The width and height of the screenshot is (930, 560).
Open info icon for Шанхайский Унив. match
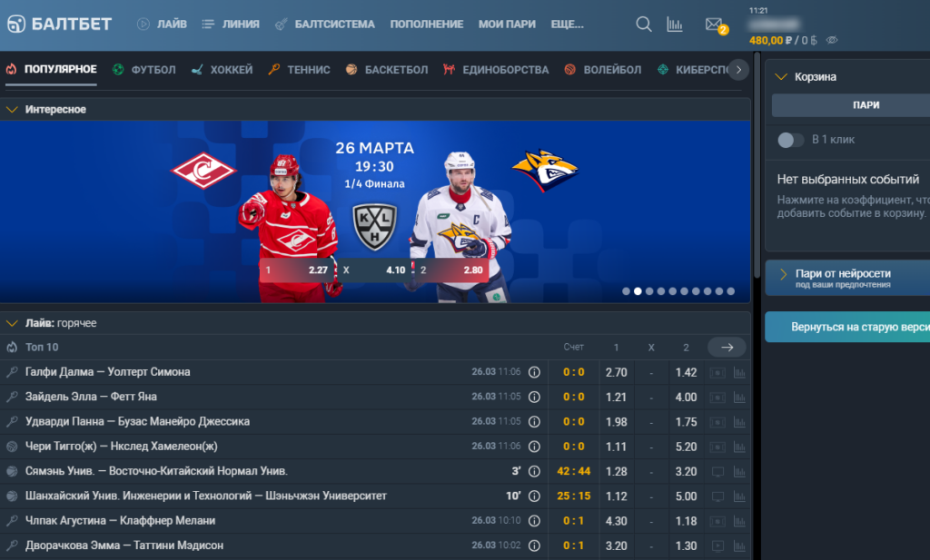coord(534,496)
